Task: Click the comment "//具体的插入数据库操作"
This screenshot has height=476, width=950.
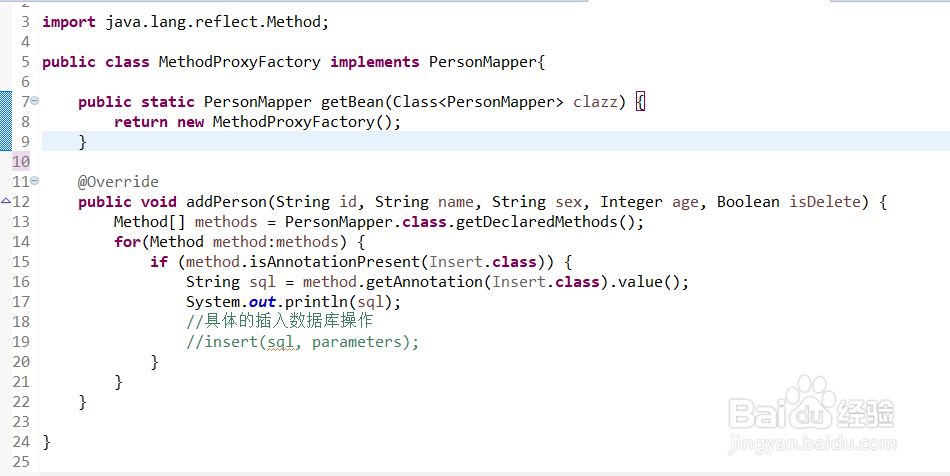Action: (x=279, y=321)
